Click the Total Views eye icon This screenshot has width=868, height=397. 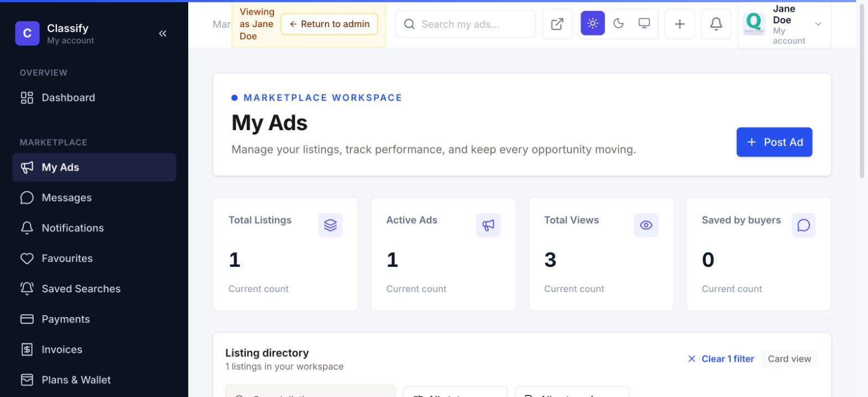pos(646,225)
